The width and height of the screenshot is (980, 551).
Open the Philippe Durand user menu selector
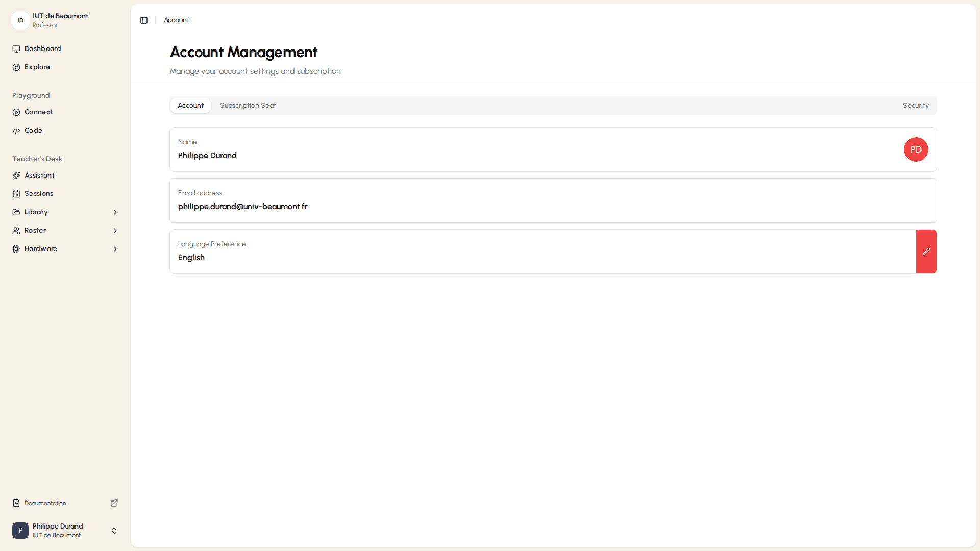point(65,531)
